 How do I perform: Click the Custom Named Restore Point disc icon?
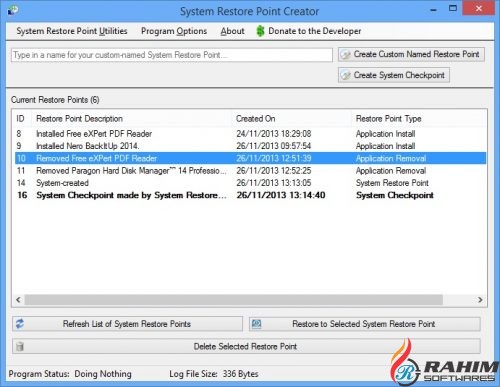click(x=346, y=54)
